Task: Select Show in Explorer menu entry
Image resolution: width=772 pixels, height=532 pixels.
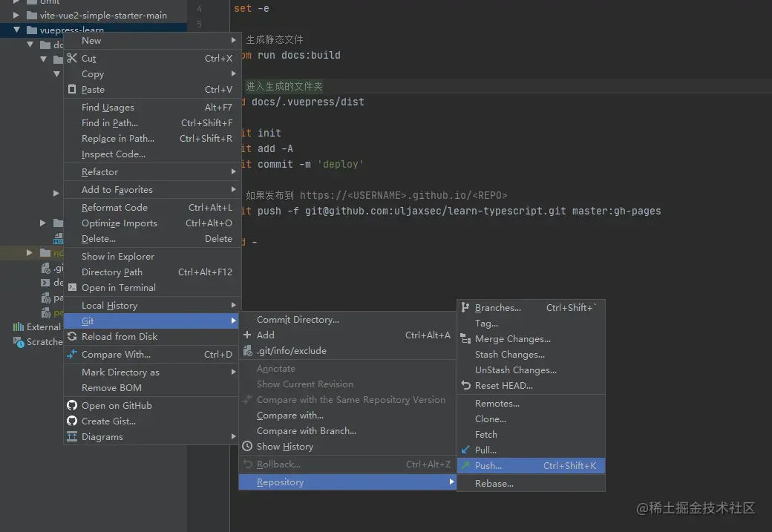Action: 151,257
